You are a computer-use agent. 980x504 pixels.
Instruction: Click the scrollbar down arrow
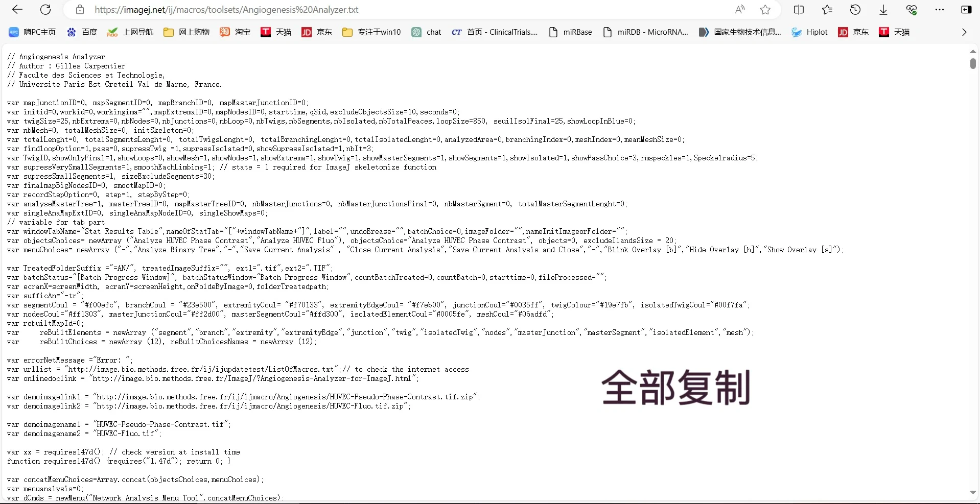(973, 492)
